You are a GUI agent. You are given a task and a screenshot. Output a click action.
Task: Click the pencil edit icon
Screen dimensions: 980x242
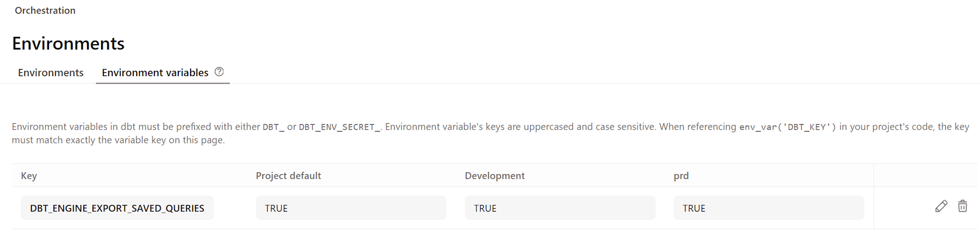(x=941, y=206)
